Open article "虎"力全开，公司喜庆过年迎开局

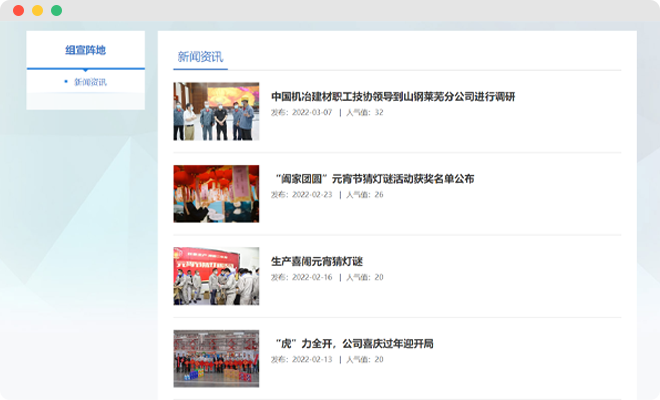point(354,344)
